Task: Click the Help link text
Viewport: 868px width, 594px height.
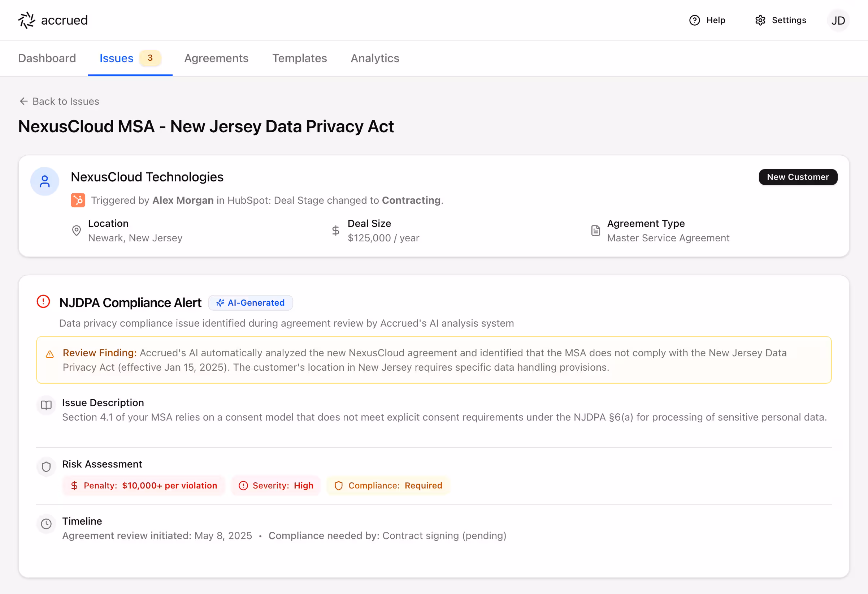Action: (x=716, y=20)
